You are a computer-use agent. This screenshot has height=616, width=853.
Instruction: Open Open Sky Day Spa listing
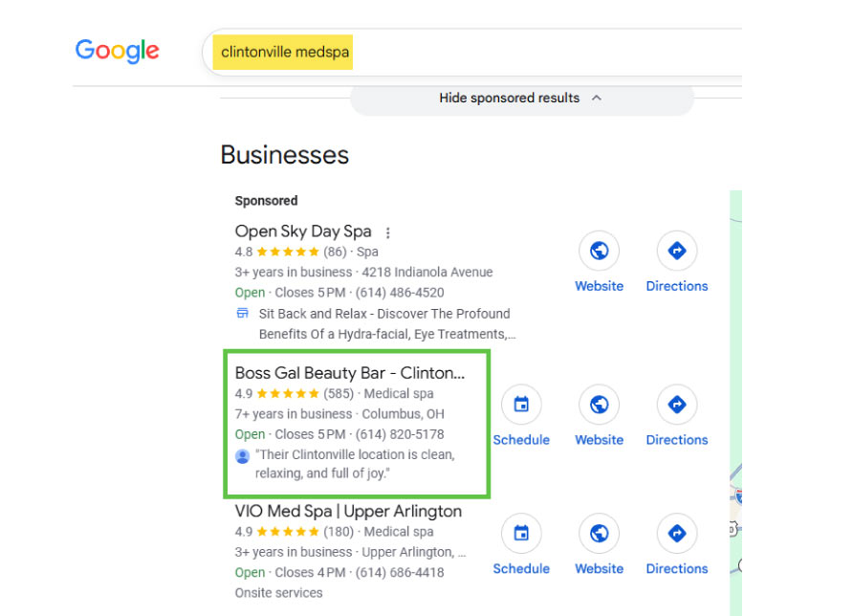click(x=303, y=231)
